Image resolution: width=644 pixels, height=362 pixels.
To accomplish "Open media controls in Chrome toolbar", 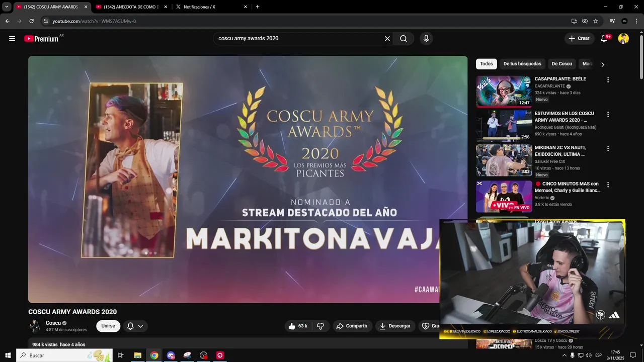I will 612,21.
